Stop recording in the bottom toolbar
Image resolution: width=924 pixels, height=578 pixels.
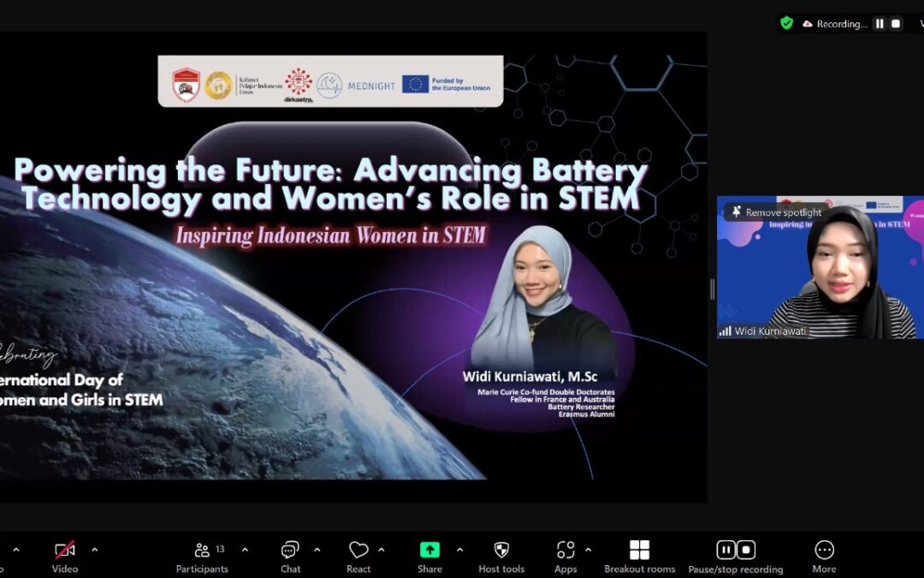point(746,550)
